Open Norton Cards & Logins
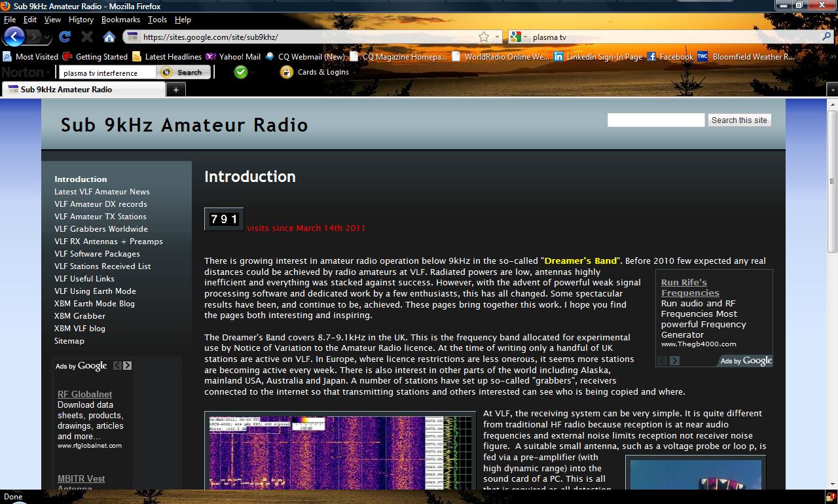Screen dimensions: 838x504 pyautogui.click(x=315, y=72)
